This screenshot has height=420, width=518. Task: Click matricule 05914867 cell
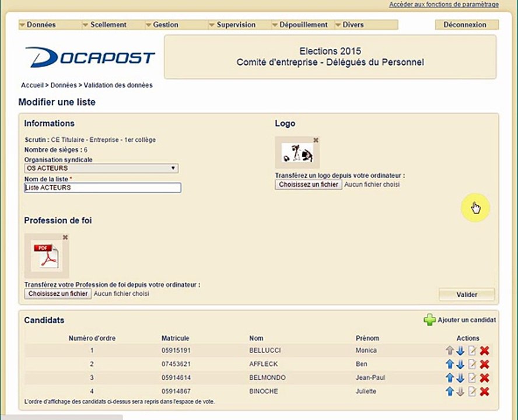[x=176, y=391]
